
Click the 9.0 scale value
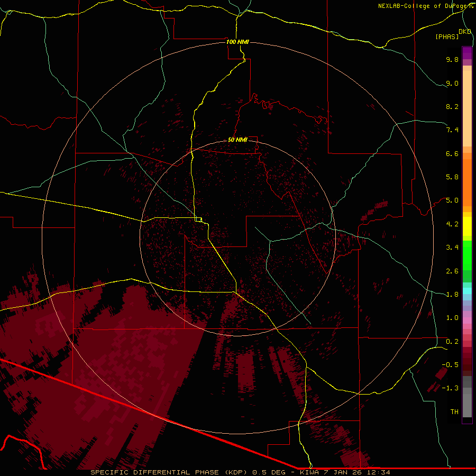452,83
